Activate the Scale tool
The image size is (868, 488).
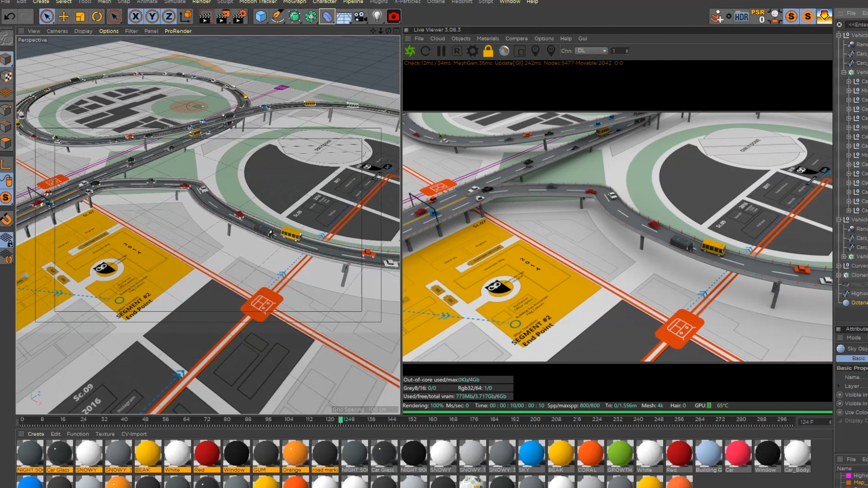(x=80, y=17)
